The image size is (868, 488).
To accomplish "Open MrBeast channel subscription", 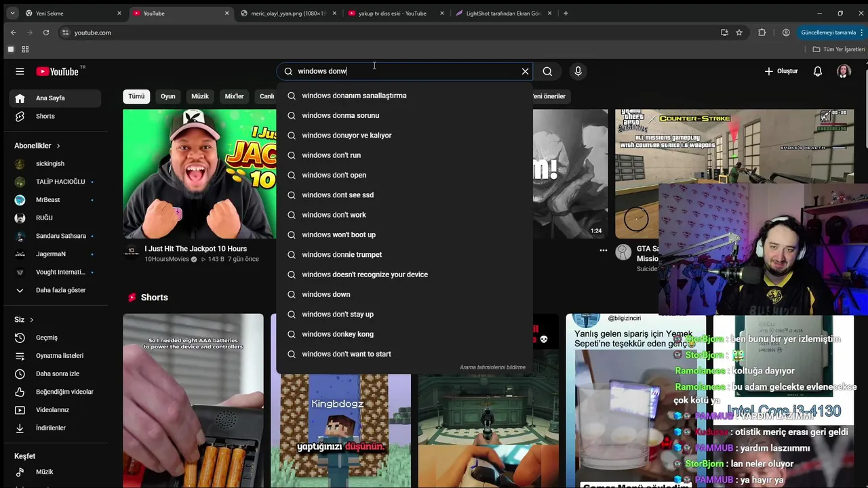I will point(56,200).
